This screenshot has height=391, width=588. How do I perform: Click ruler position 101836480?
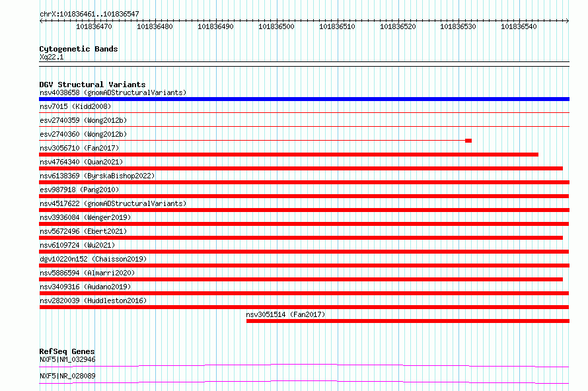click(x=155, y=26)
